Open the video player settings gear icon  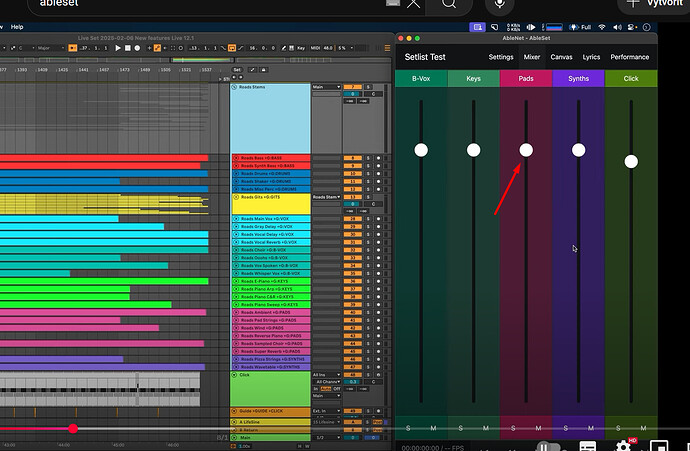pos(624,445)
